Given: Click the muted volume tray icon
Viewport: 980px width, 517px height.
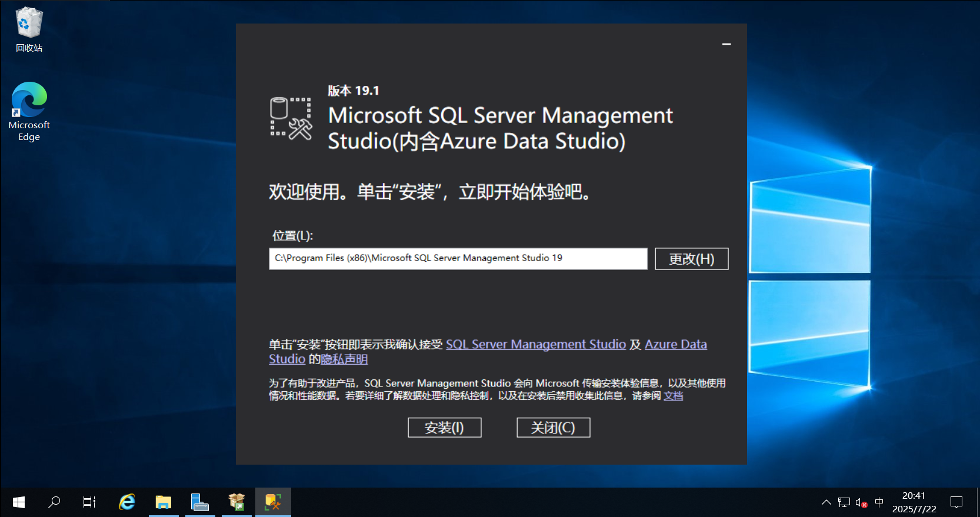Looking at the screenshot, I should click(862, 502).
